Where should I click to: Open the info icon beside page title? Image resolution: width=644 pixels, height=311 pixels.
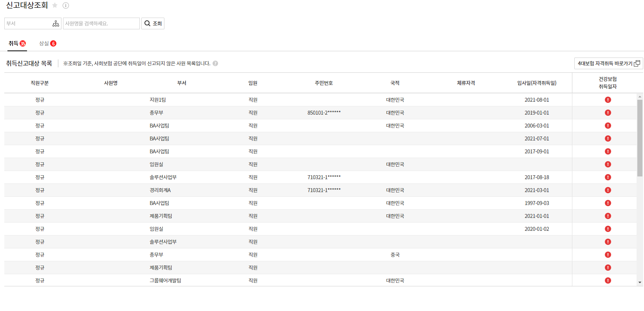tap(66, 5)
